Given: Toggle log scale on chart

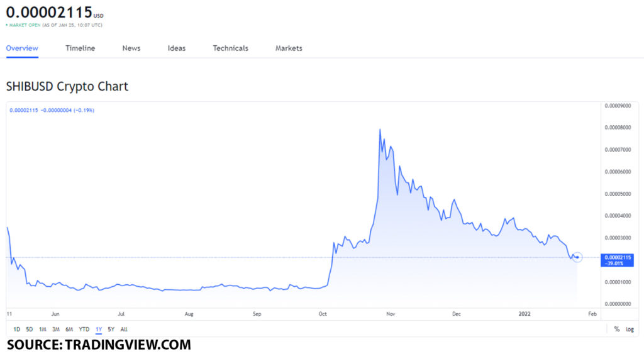Looking at the screenshot, I should point(630,329).
